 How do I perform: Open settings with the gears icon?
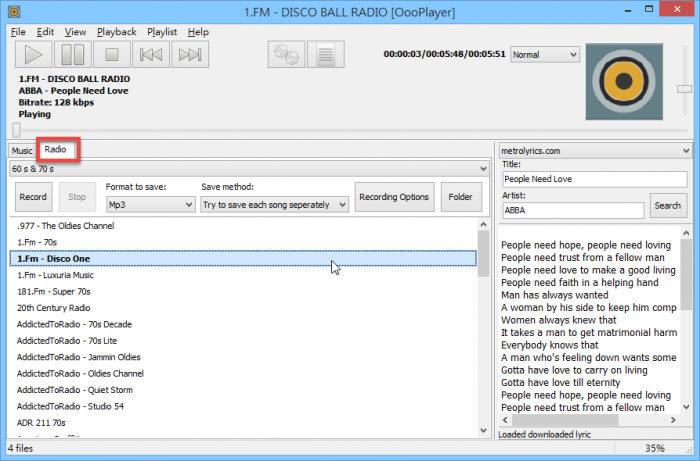pyautogui.click(x=287, y=54)
